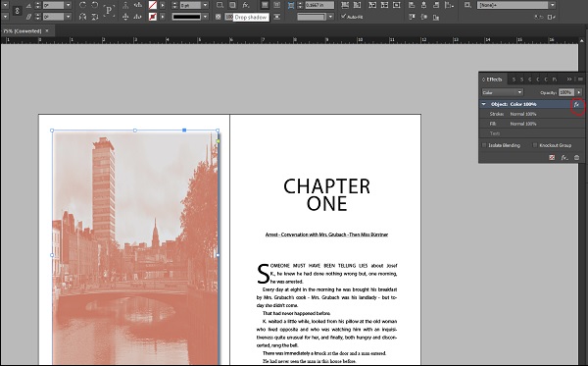Screen dimensions: 588x366
Task: Click the trash icon in Effects panel
Action: click(x=577, y=158)
